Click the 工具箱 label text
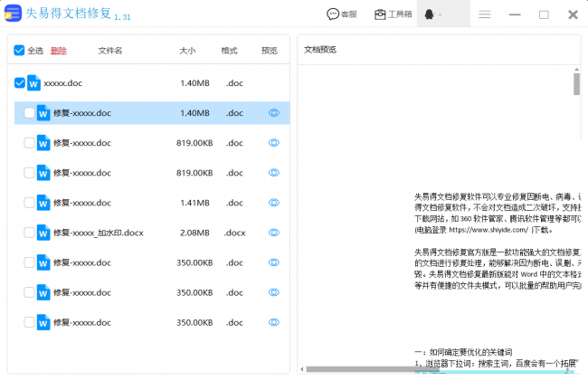Image resolution: width=588 pixels, height=381 pixels. pyautogui.click(x=400, y=14)
